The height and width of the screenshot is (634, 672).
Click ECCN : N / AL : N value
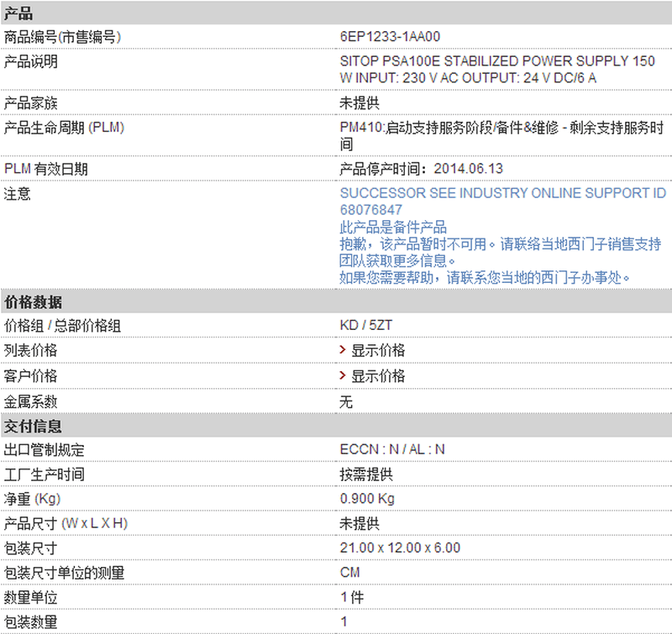392,449
